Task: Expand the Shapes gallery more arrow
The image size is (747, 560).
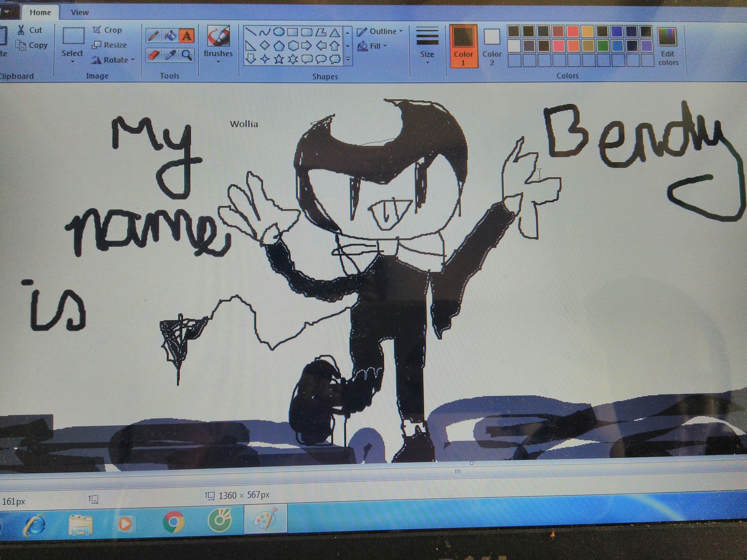Action: (x=348, y=59)
